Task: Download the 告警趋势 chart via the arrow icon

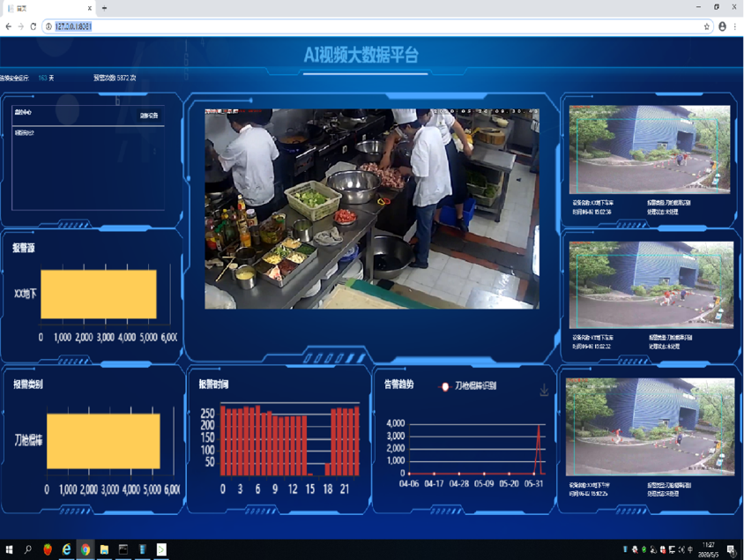Action: click(544, 390)
